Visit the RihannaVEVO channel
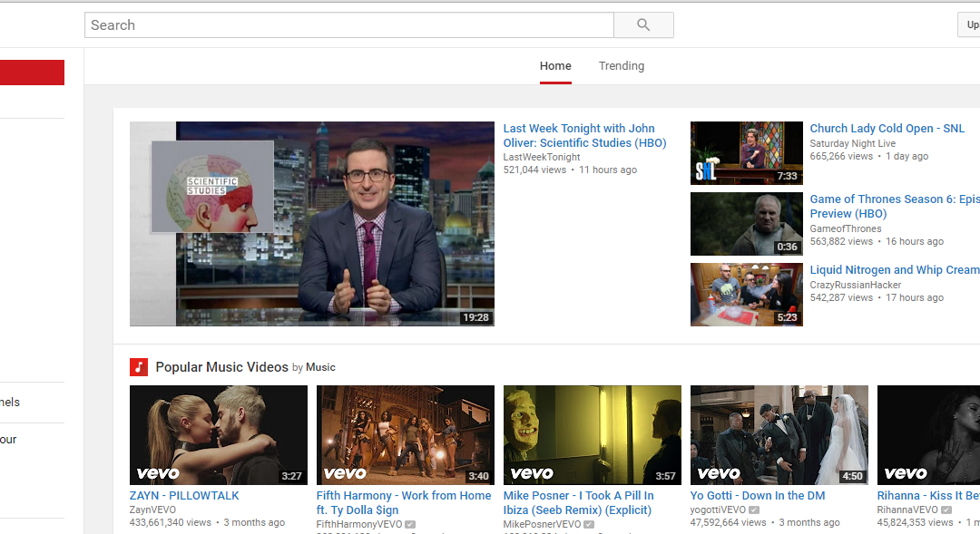This screenshot has height=534, width=980. pyautogui.click(x=907, y=510)
